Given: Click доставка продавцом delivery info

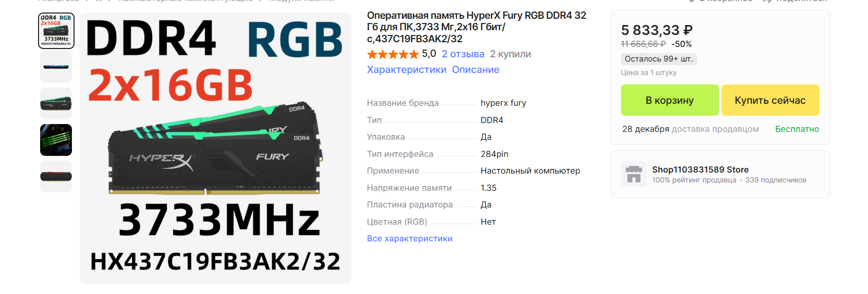Looking at the screenshot, I should pyautogui.click(x=715, y=129).
